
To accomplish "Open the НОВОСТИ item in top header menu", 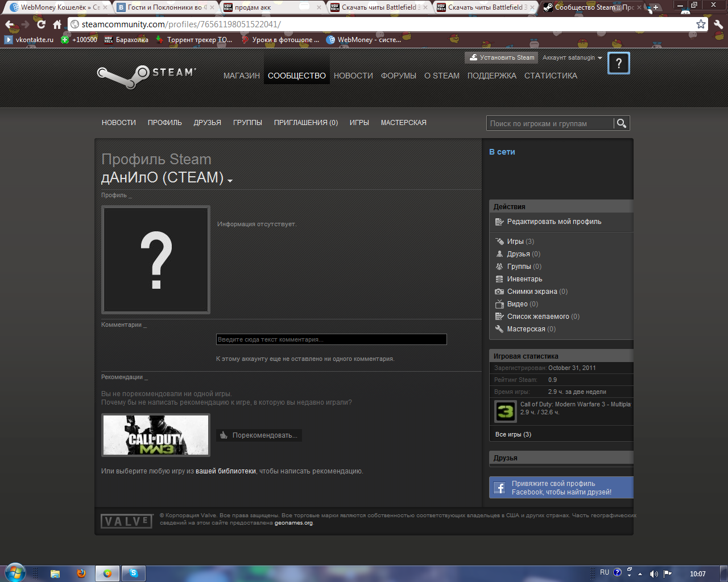I will [x=353, y=76].
